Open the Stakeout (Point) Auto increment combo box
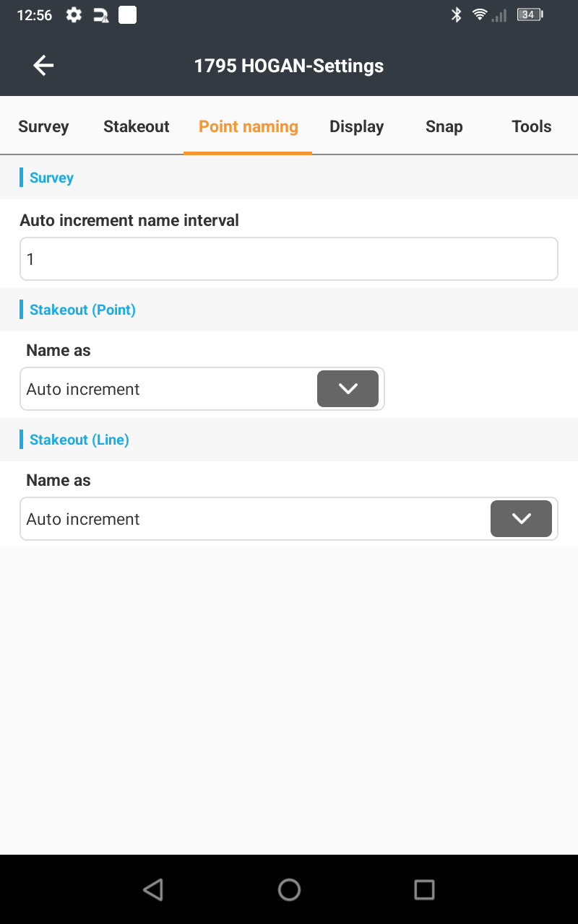 202,389
